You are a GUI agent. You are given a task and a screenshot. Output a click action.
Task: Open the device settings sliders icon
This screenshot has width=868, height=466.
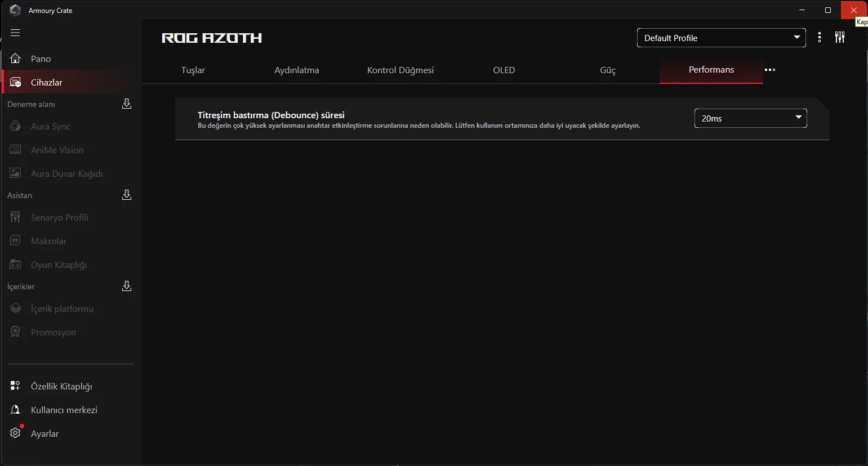pos(840,38)
